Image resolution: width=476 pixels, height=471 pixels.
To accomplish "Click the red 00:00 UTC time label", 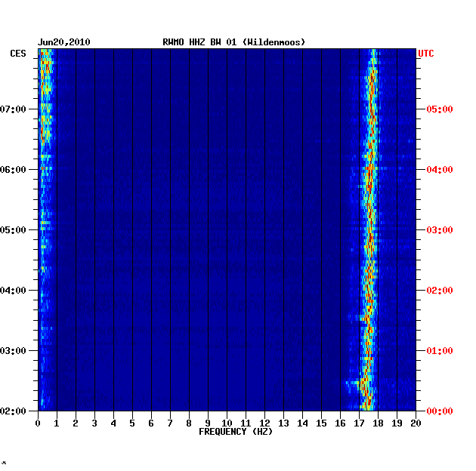I will (440, 411).
